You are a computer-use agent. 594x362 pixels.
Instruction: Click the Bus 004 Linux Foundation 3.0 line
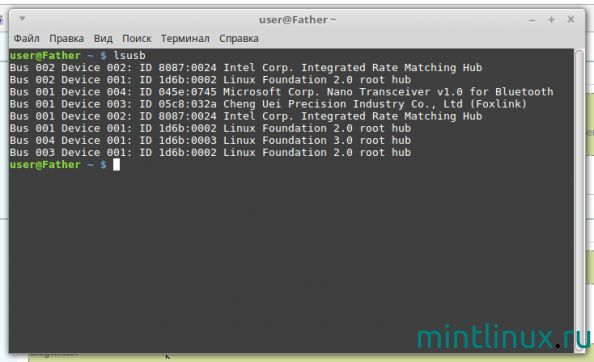pyautogui.click(x=210, y=140)
